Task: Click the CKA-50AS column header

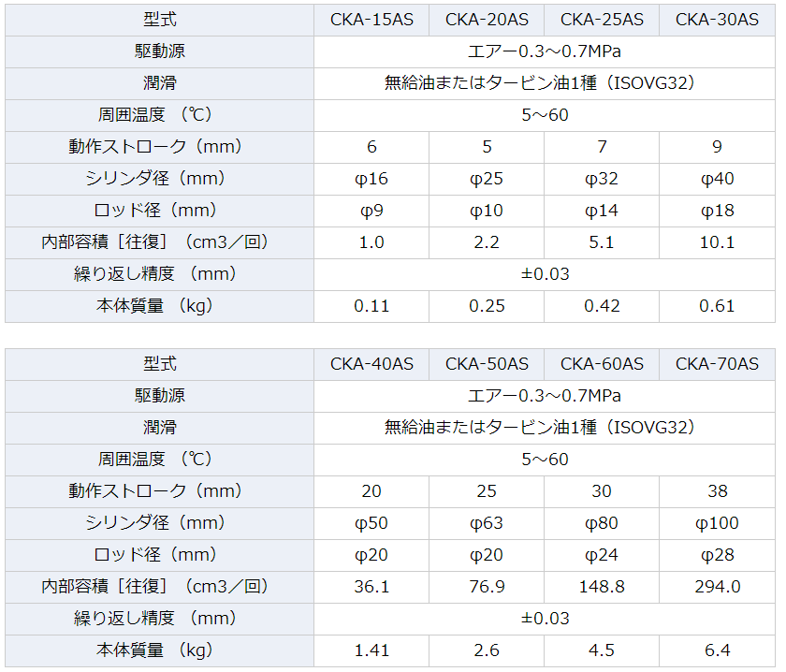Action: (x=487, y=365)
